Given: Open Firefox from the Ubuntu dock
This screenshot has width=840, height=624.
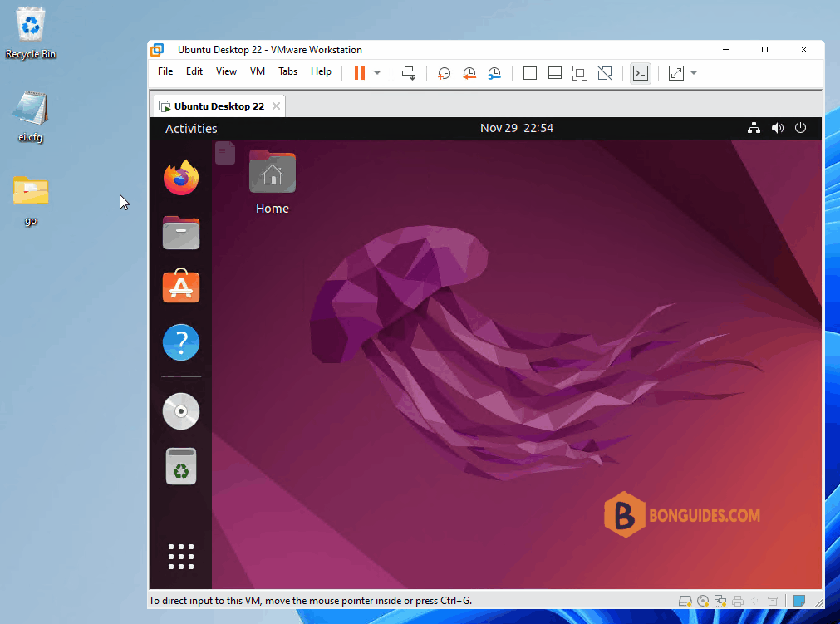Looking at the screenshot, I should pos(181,177).
